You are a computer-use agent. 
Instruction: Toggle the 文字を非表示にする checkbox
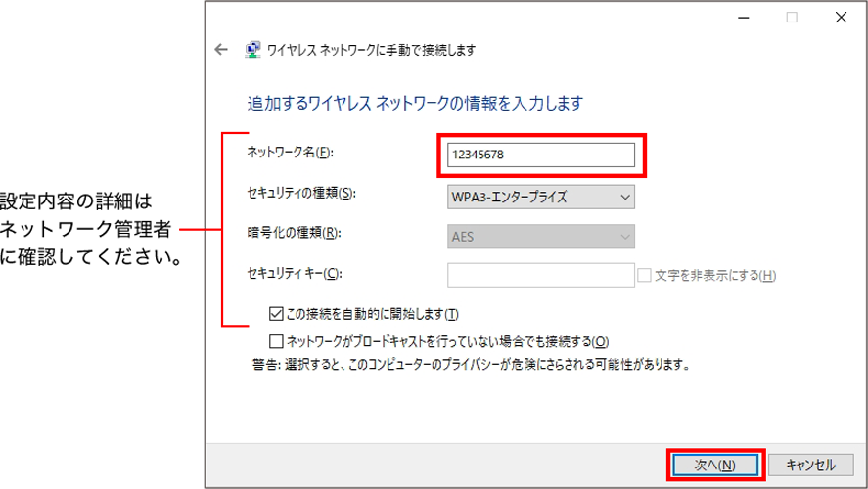tap(644, 275)
